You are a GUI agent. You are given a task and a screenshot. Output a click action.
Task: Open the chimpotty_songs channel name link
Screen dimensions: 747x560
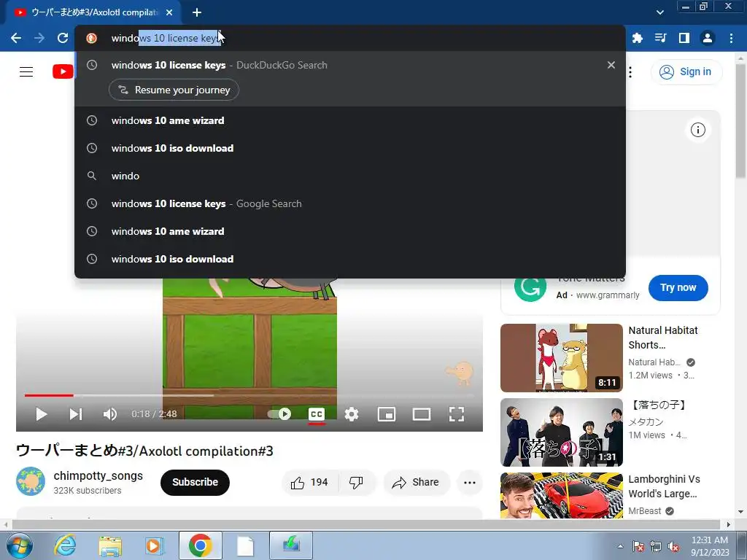98,475
